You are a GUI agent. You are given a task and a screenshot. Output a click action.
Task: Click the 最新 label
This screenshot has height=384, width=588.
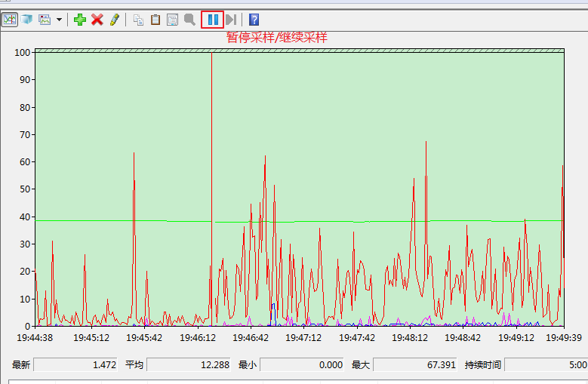(x=21, y=365)
